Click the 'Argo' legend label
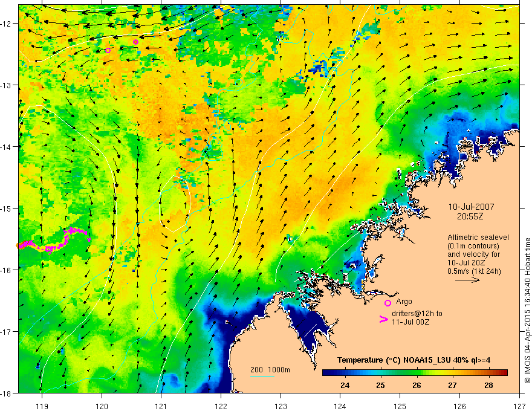This screenshot has height=411, width=532. pyautogui.click(x=404, y=302)
